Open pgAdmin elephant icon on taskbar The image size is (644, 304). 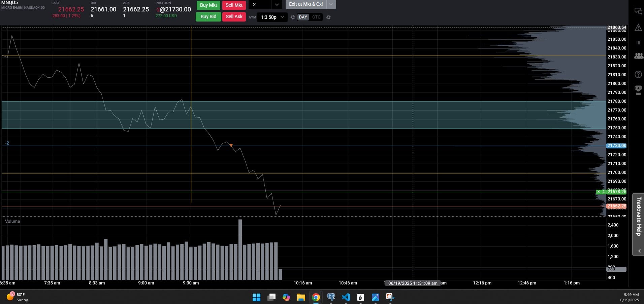pyautogui.click(x=331, y=297)
